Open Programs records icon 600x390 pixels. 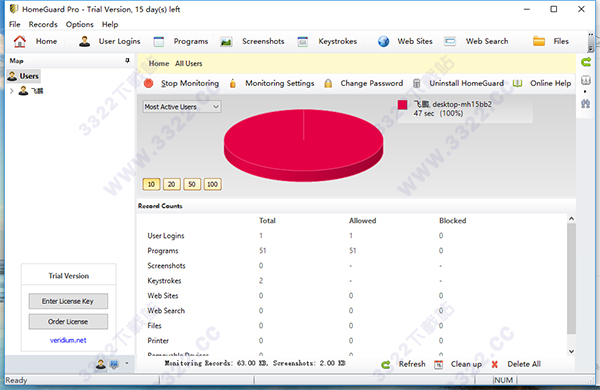(x=158, y=41)
